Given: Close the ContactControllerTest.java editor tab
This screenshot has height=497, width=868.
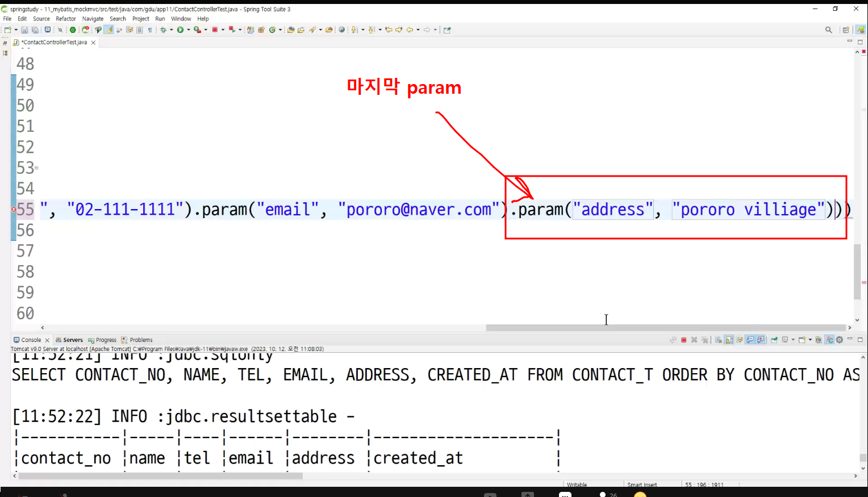Looking at the screenshot, I should 93,43.
